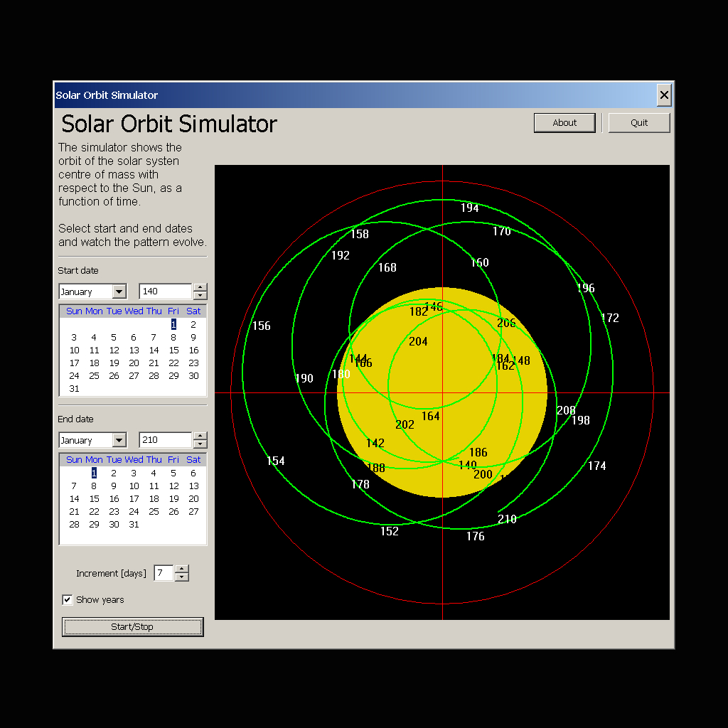
Task: Click the About button
Action: click(564, 122)
